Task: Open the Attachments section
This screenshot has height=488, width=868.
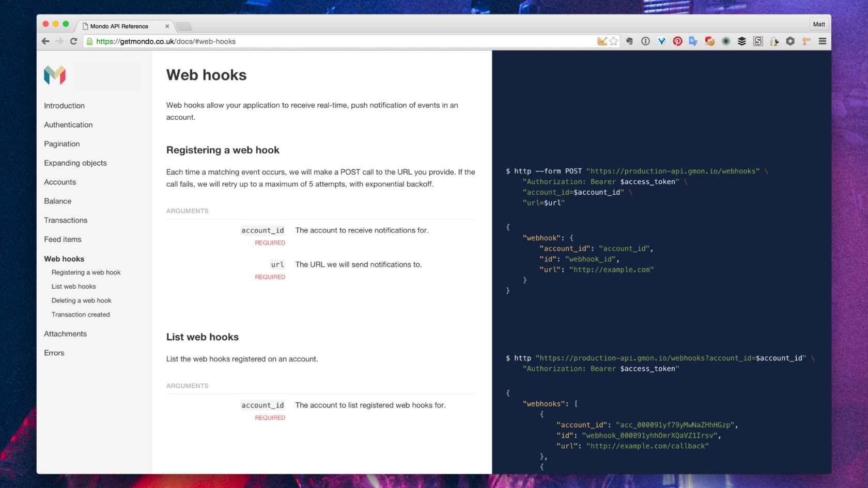Action: [x=66, y=334]
